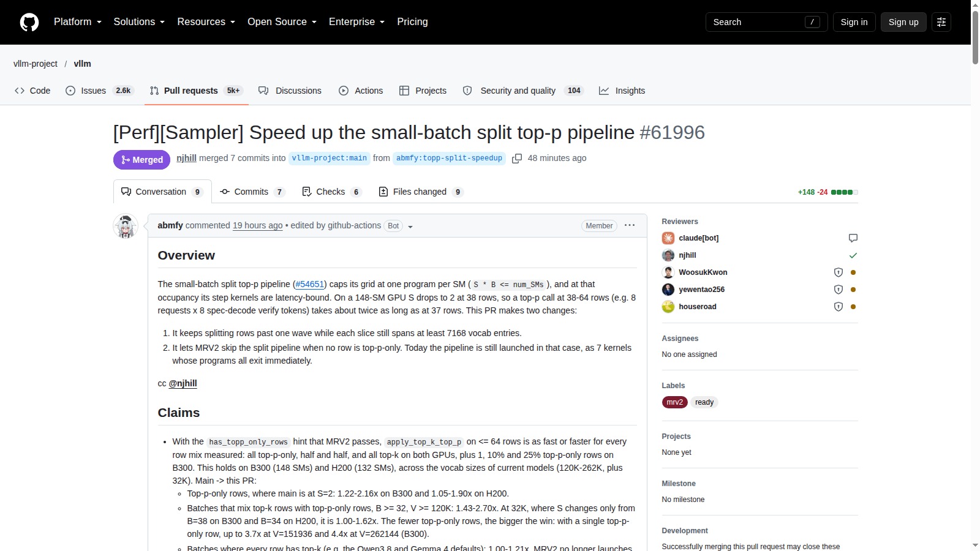Click the mrv2 label

click(674, 402)
